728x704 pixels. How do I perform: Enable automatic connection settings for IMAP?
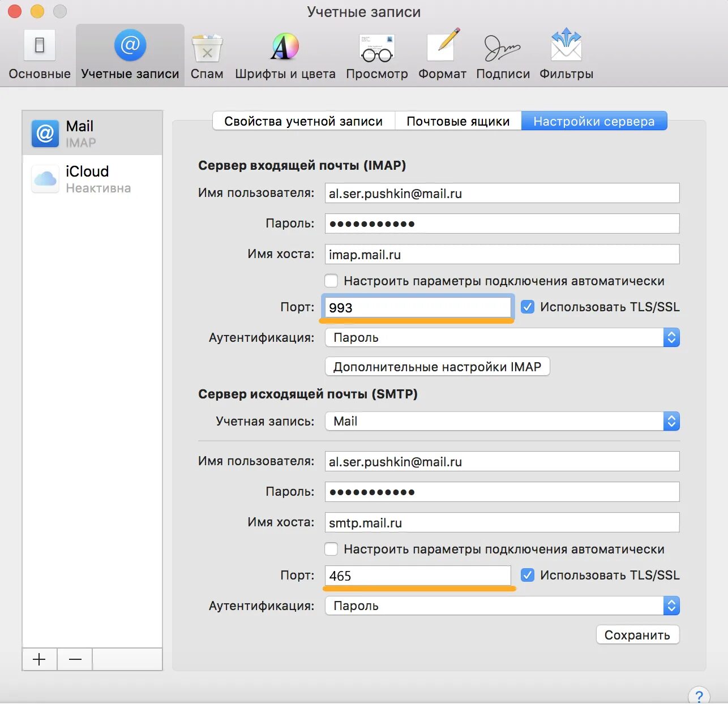click(x=331, y=281)
